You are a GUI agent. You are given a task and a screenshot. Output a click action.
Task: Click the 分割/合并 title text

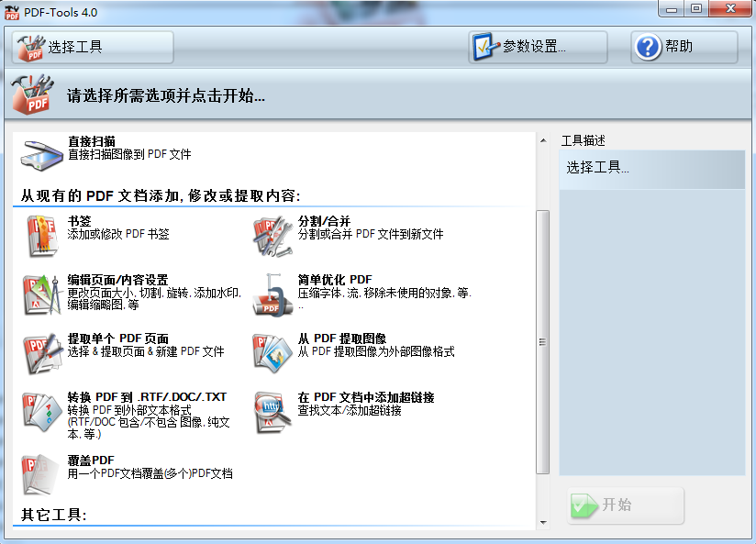click(324, 221)
